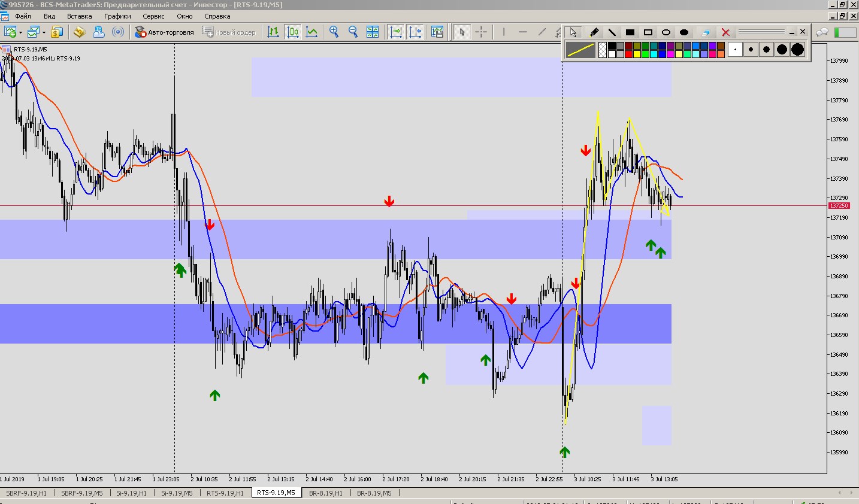Select the largest brush size dot
This screenshot has height=504, width=859.
coord(797,50)
